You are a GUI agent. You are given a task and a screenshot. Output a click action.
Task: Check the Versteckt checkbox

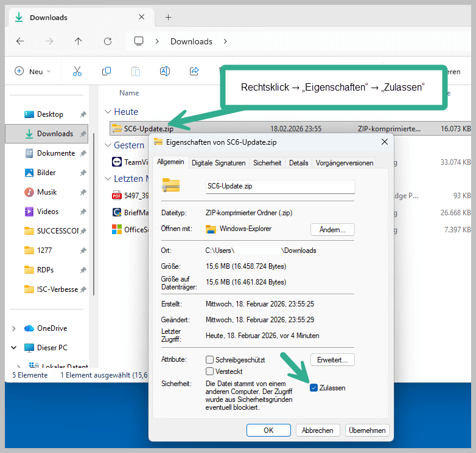[x=210, y=371]
